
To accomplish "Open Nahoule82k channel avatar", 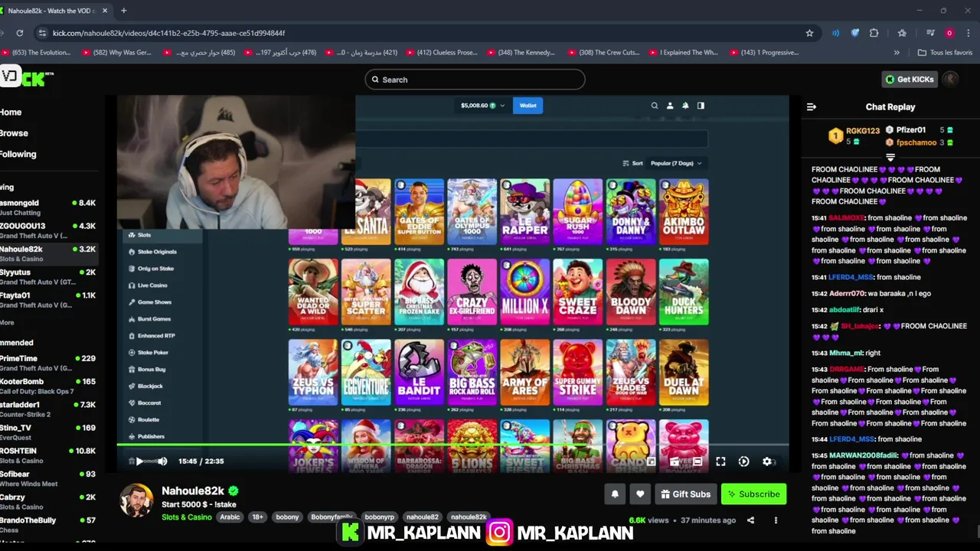I will click(136, 500).
